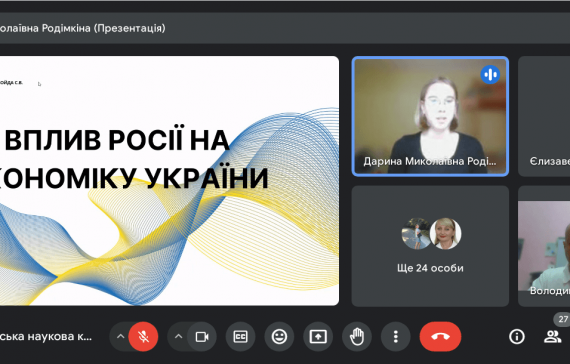Image resolution: width=570 pixels, height=364 pixels.
Task: Show the participants people icon
Action: (x=553, y=337)
